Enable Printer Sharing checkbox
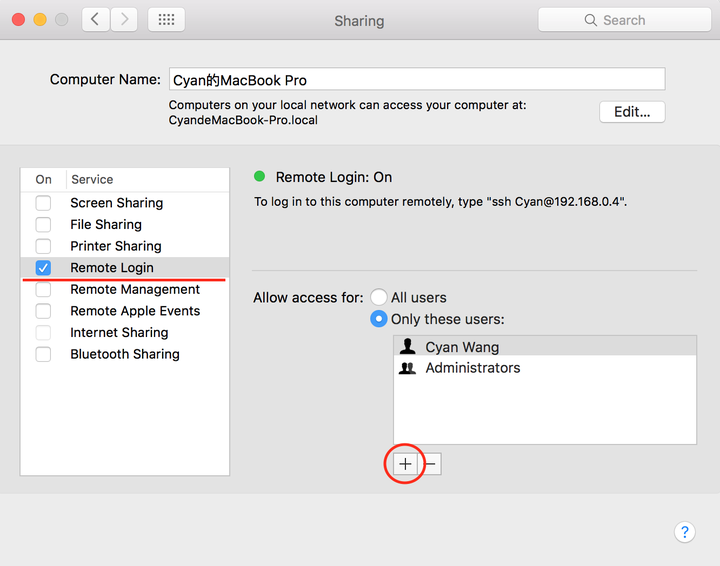Image resolution: width=720 pixels, height=566 pixels. tap(43, 246)
